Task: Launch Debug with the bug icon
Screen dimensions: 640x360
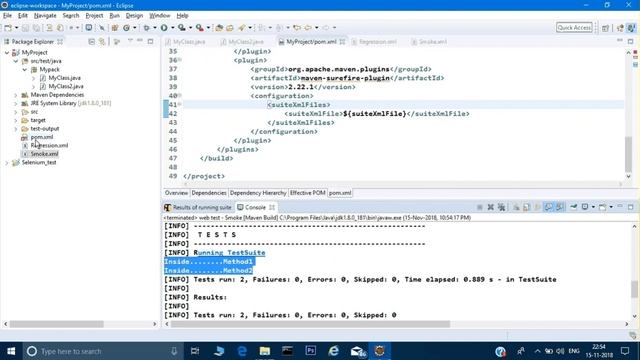Action: tap(146, 28)
